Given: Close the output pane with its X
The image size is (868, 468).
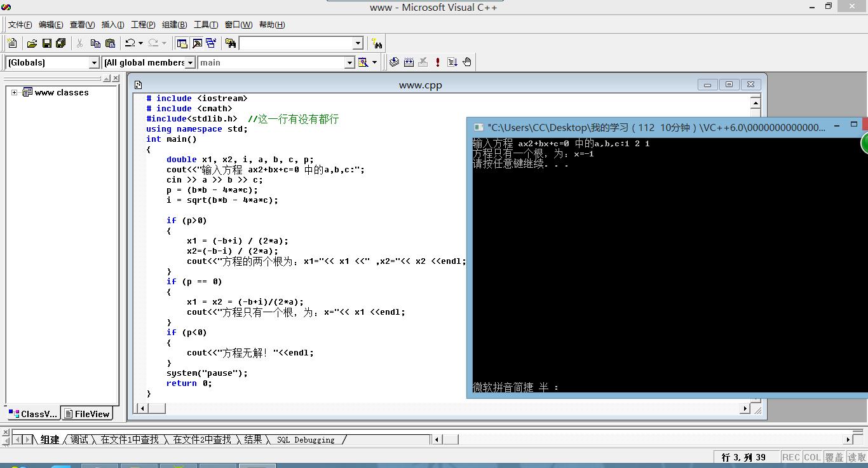Looking at the screenshot, I should click(x=6, y=432).
